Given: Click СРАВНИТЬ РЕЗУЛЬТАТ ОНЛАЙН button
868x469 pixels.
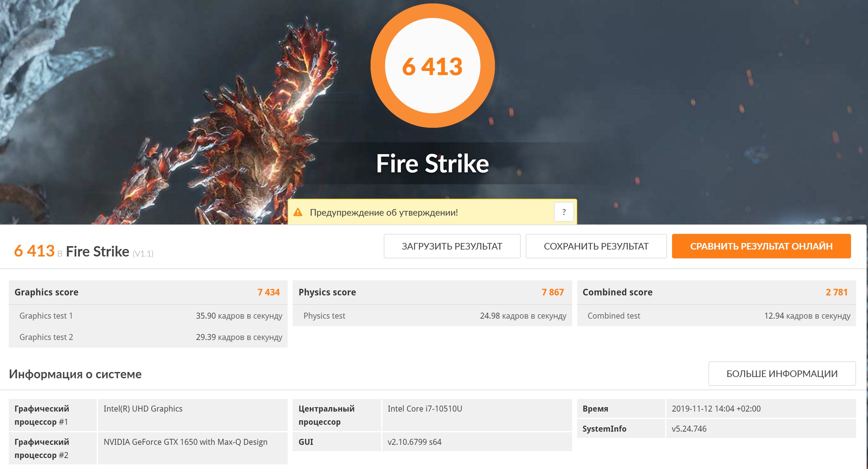Looking at the screenshot, I should 761,246.
